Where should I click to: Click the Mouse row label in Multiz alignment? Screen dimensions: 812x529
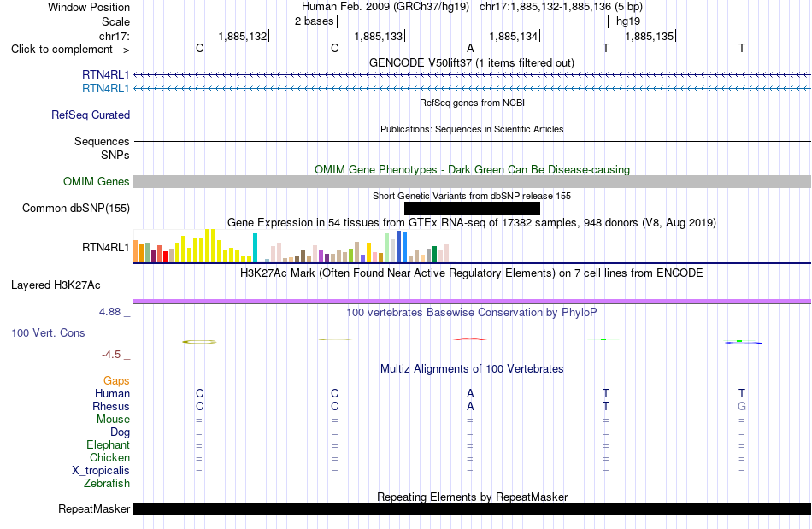click(x=113, y=420)
